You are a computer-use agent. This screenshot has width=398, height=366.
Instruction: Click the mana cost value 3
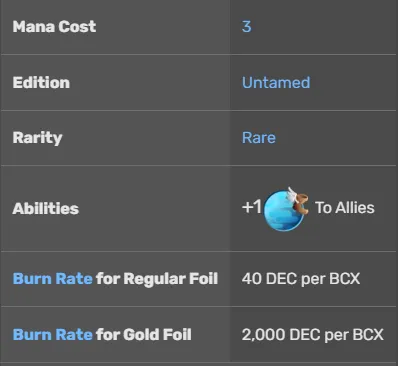pyautogui.click(x=246, y=27)
